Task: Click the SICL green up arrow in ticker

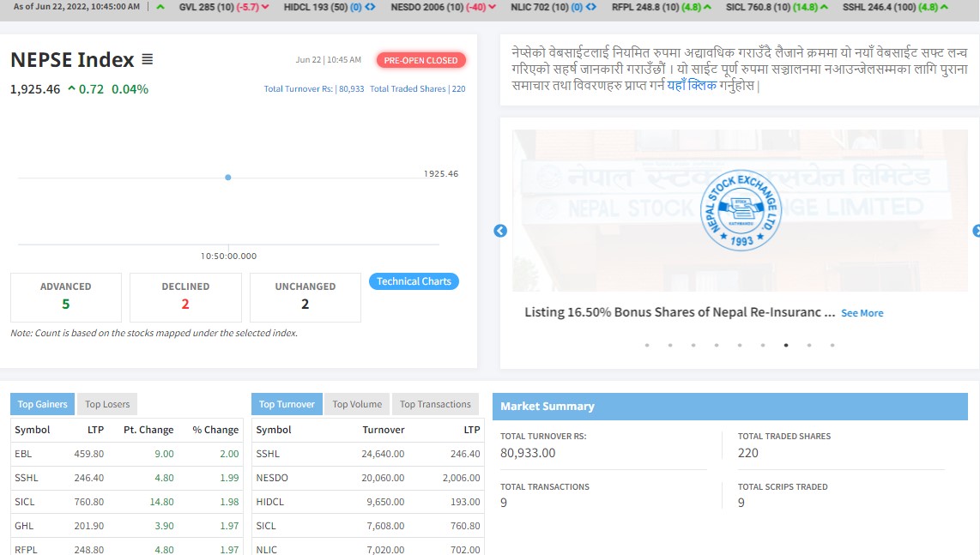Action: click(825, 7)
